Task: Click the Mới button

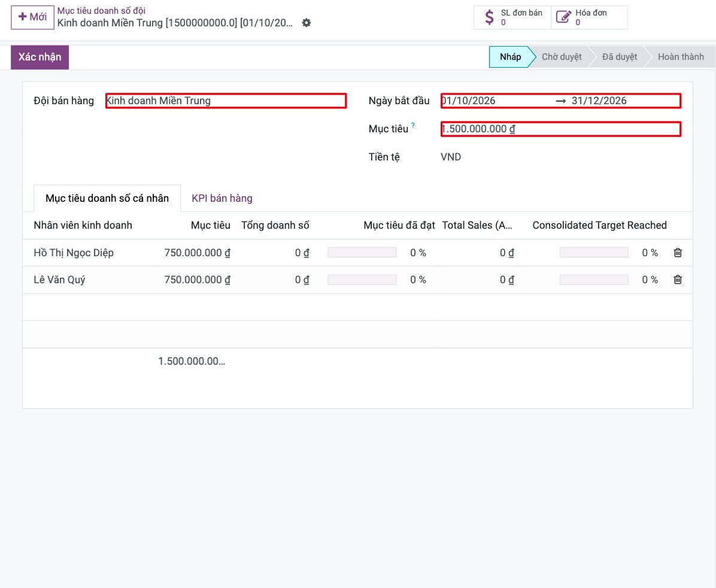Action: [x=32, y=17]
